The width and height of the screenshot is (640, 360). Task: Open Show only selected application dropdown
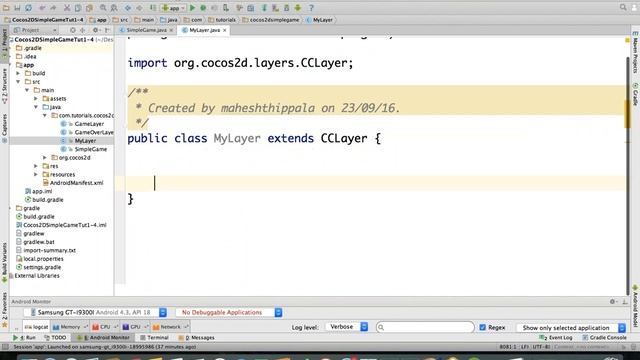click(571, 328)
